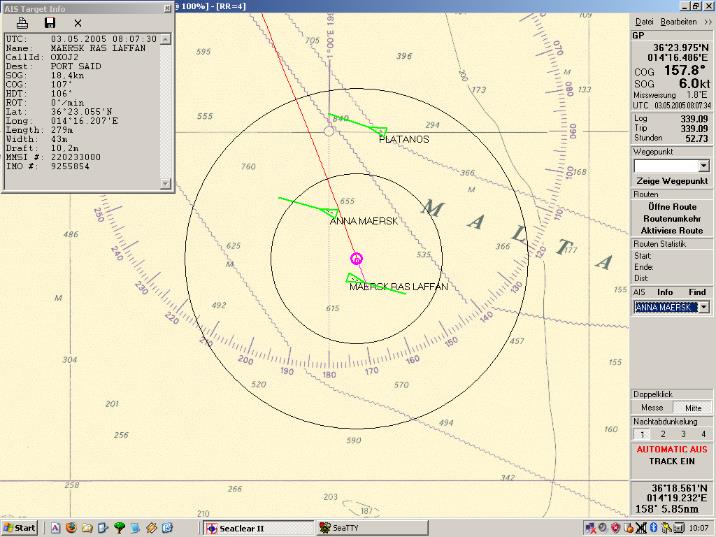
Task: Select Nachtabdunkelung level 2
Action: [x=663, y=434]
